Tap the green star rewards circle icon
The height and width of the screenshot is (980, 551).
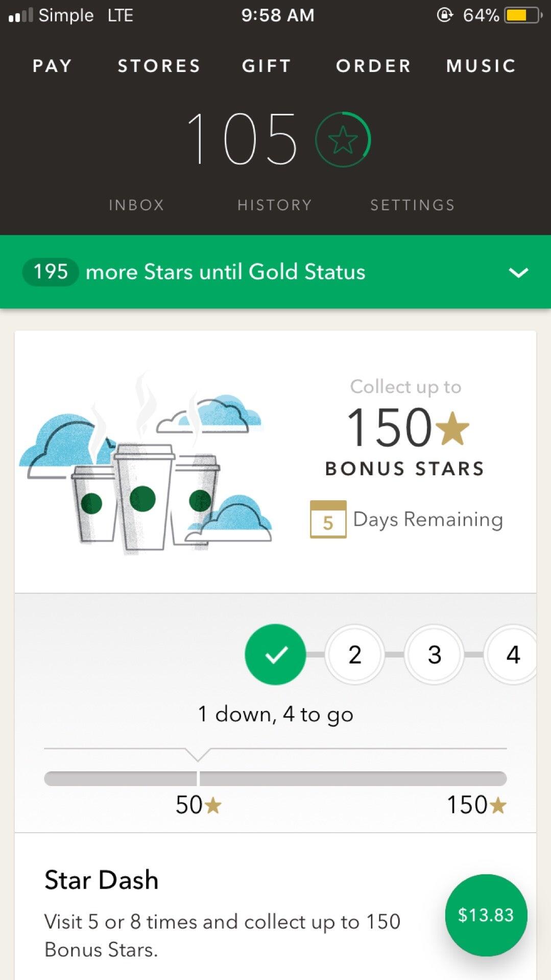tap(343, 139)
